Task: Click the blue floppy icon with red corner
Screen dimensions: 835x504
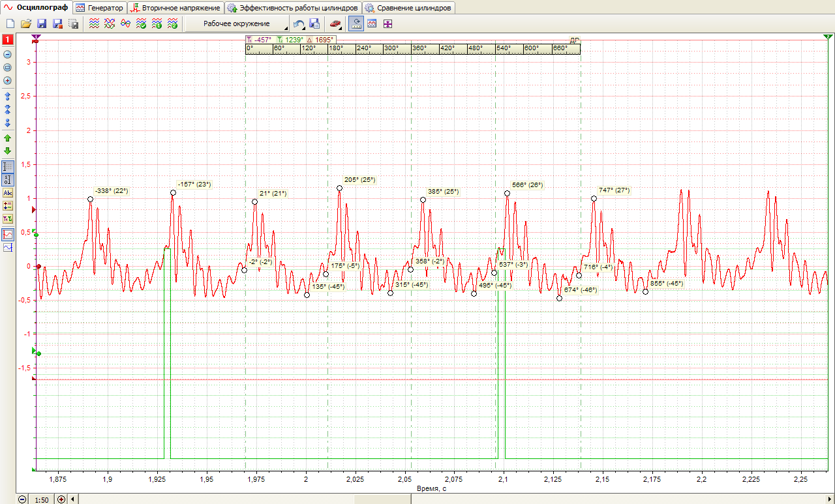Action: (57, 24)
